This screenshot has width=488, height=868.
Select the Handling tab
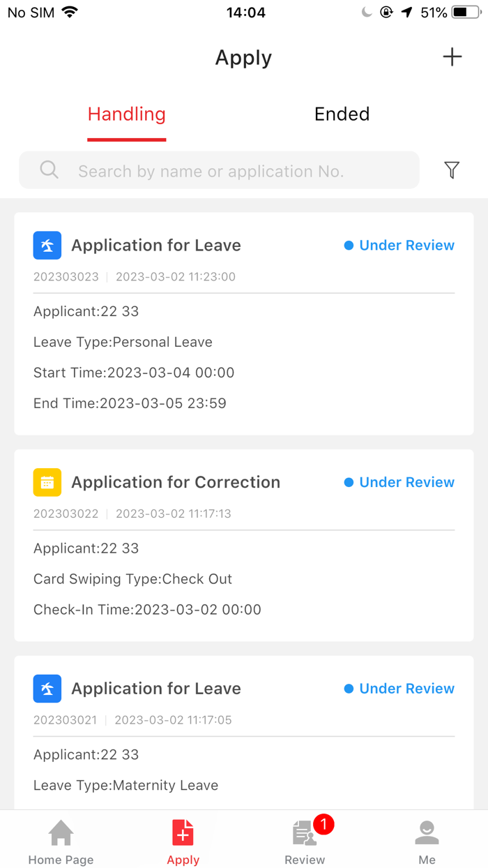126,114
